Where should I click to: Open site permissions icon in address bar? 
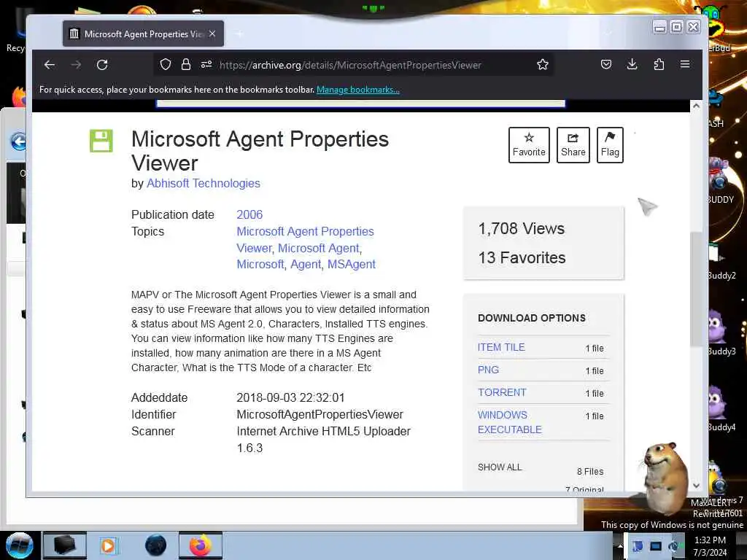coord(206,64)
